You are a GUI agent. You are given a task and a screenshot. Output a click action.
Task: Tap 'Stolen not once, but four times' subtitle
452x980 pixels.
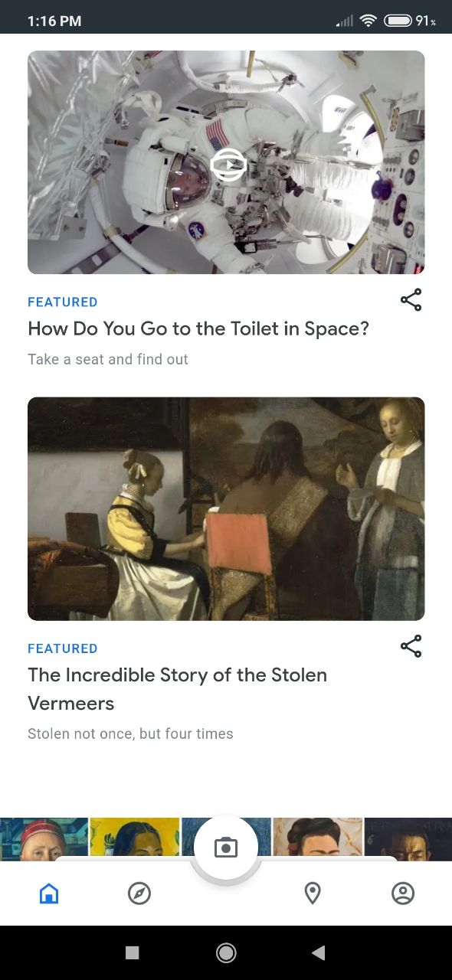130,733
